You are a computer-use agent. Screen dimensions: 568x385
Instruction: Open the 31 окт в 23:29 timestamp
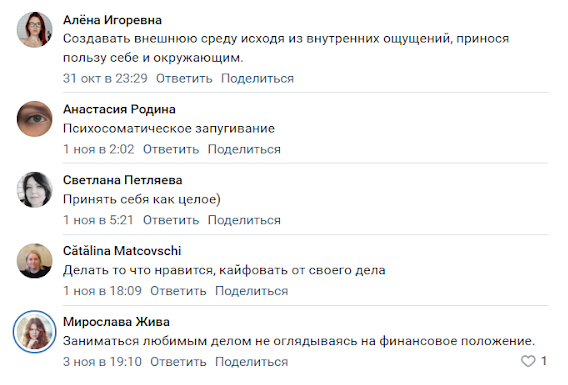tap(105, 78)
